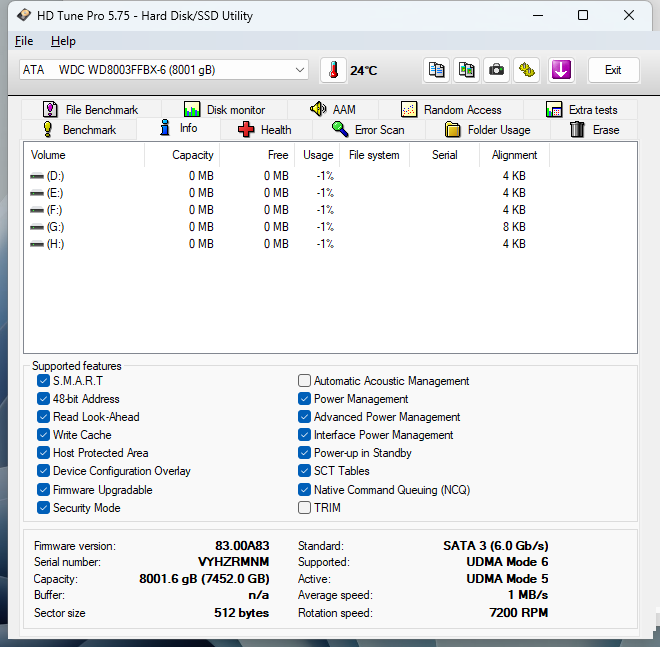Open the Health tab
The width and height of the screenshot is (660, 647).
(x=265, y=130)
